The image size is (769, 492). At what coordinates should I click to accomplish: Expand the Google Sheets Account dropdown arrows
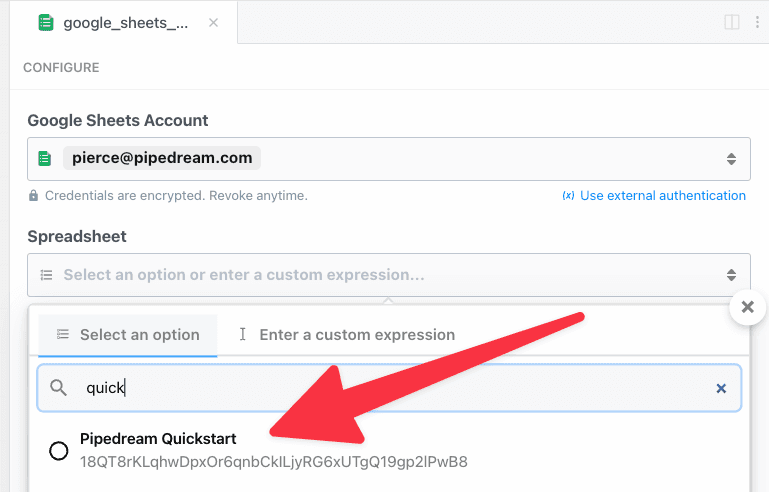coord(731,159)
